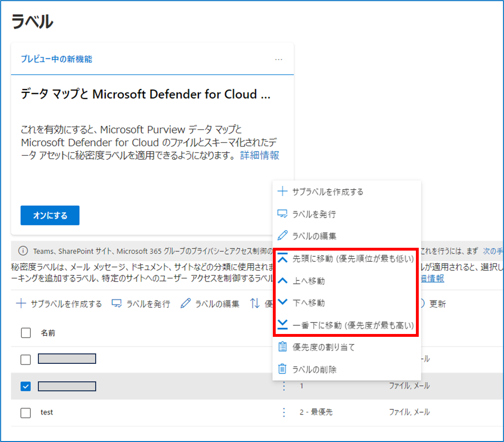Select 先頭に移動 (優先順位が最も低い) menu item
Screen dimensions: 504x442
[x=347, y=259]
